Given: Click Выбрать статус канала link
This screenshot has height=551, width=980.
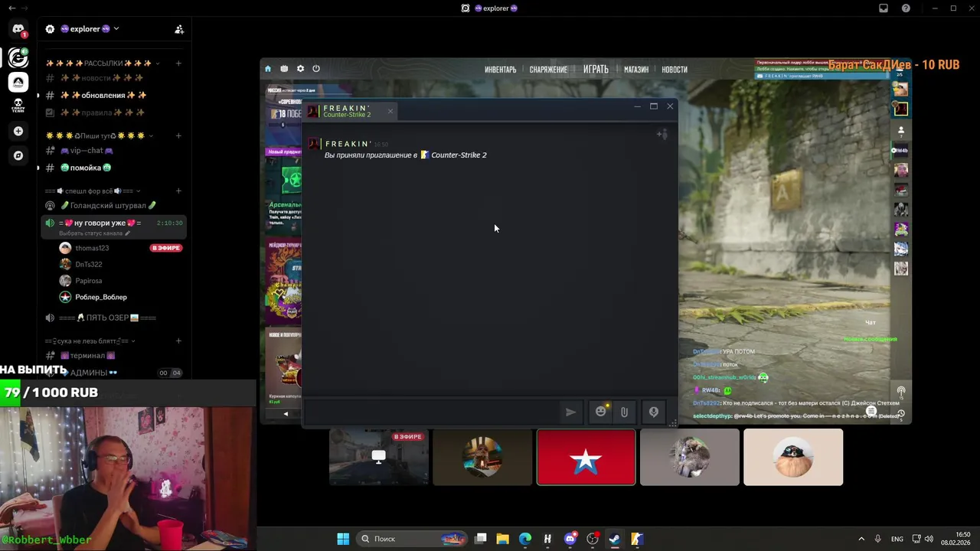Looking at the screenshot, I should click(94, 233).
